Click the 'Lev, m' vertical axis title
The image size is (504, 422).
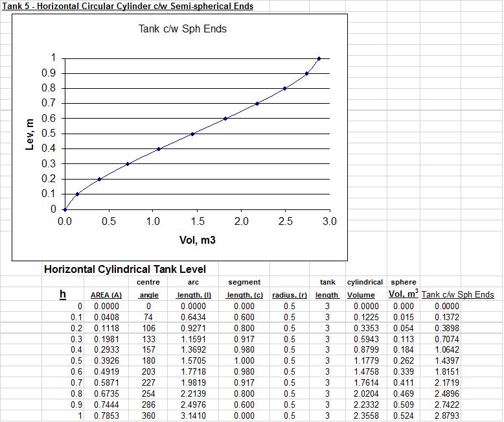click(x=30, y=134)
